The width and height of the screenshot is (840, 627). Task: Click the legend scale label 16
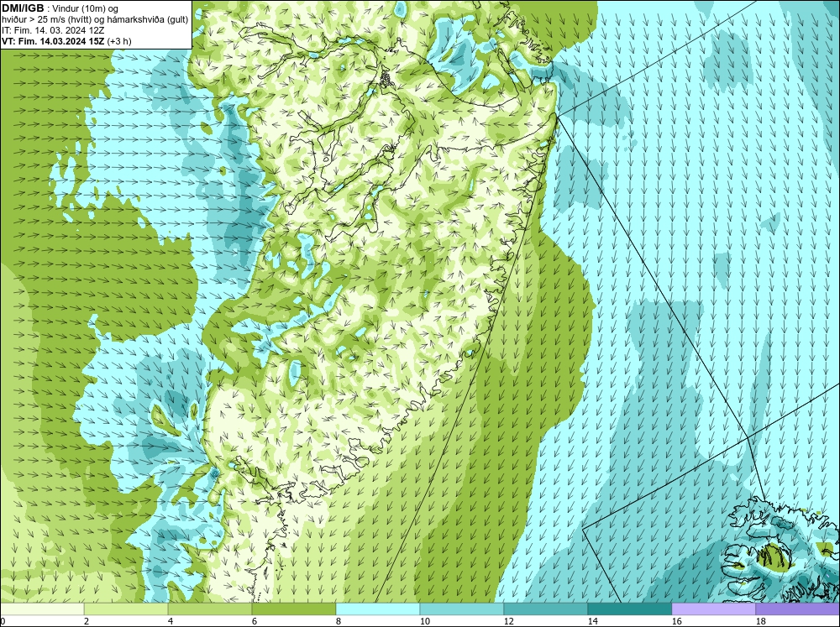point(677,621)
